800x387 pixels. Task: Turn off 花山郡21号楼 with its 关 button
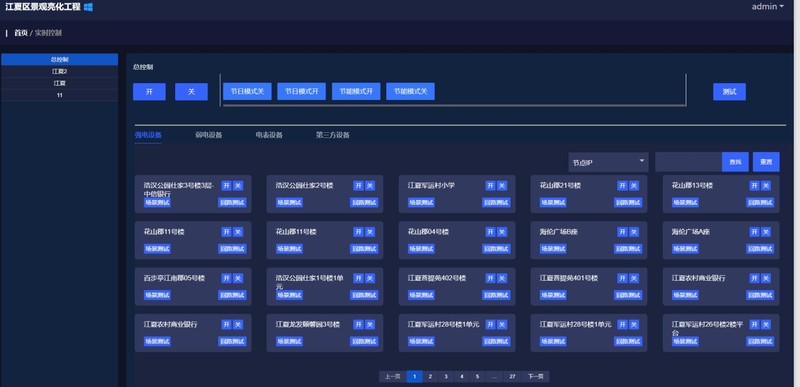(634, 186)
